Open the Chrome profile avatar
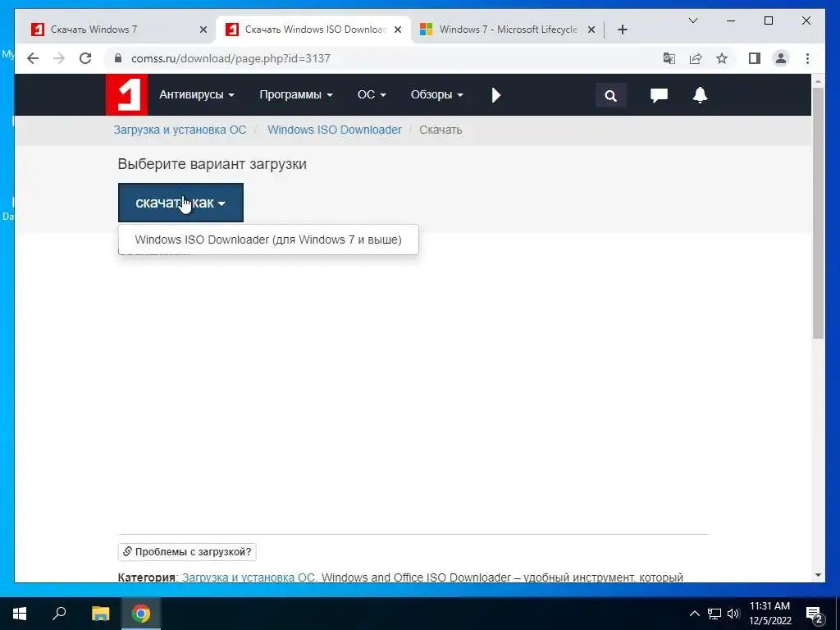The width and height of the screenshot is (840, 630). [x=781, y=58]
